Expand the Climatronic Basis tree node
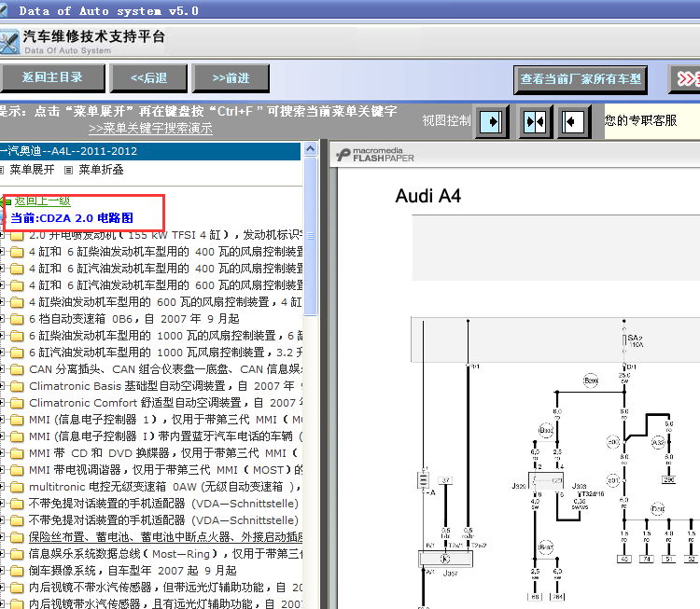Screen dimensions: 700x609 pyautogui.click(x=2, y=386)
